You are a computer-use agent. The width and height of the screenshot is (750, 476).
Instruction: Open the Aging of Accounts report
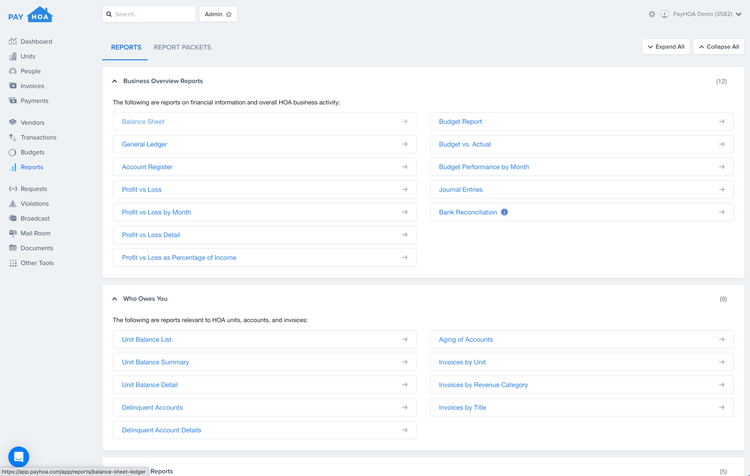click(582, 340)
